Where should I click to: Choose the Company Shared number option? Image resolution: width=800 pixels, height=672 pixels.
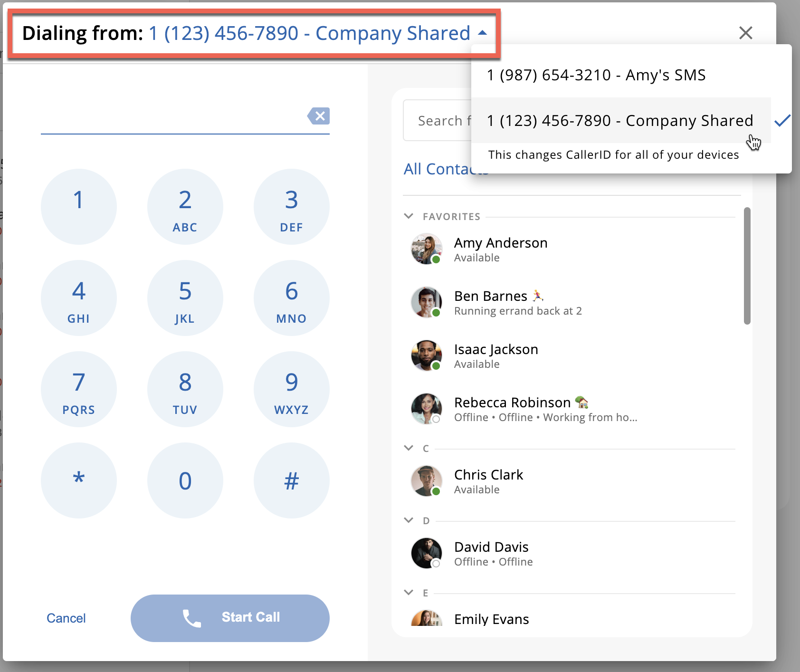click(x=619, y=121)
